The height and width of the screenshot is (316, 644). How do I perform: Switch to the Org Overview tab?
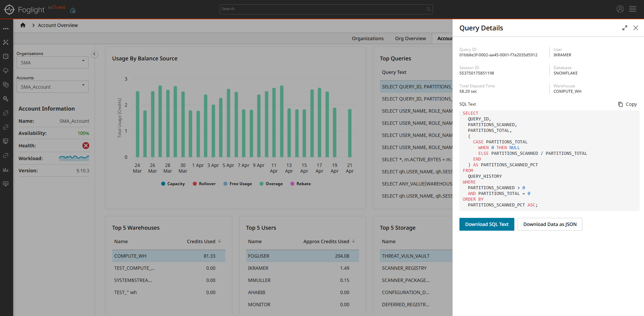[410, 38]
